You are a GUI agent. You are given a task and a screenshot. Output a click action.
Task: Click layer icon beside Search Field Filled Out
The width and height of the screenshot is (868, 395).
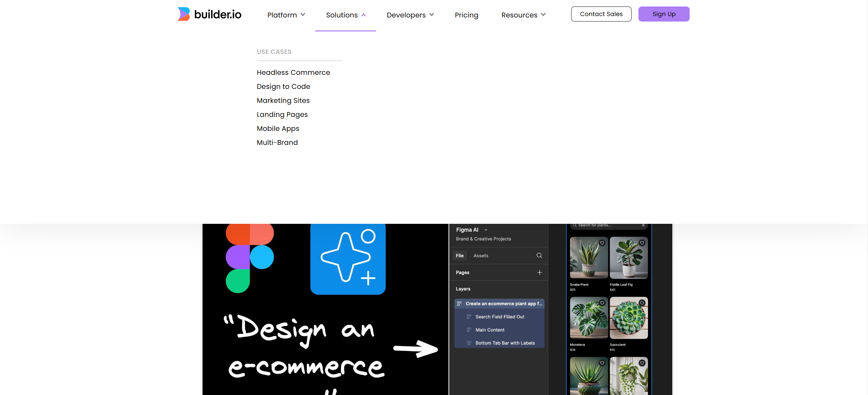(469, 317)
